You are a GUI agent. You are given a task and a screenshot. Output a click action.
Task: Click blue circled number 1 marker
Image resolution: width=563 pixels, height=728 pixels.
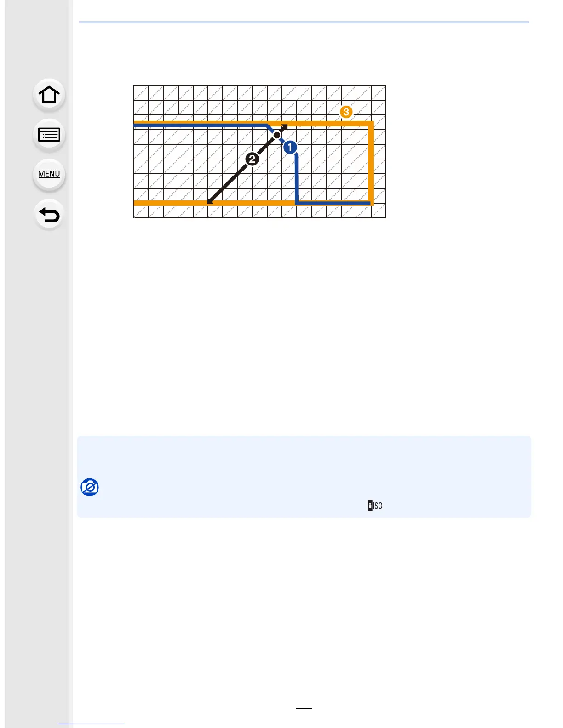tap(290, 147)
